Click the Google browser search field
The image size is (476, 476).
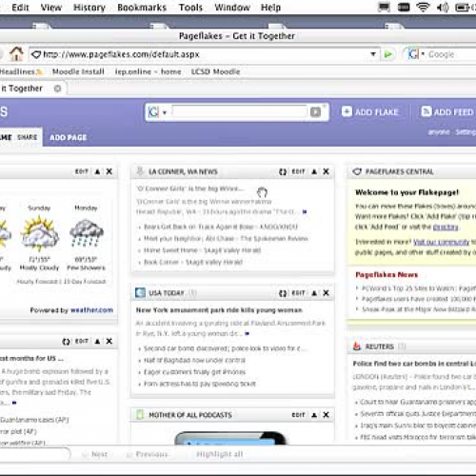click(450, 54)
